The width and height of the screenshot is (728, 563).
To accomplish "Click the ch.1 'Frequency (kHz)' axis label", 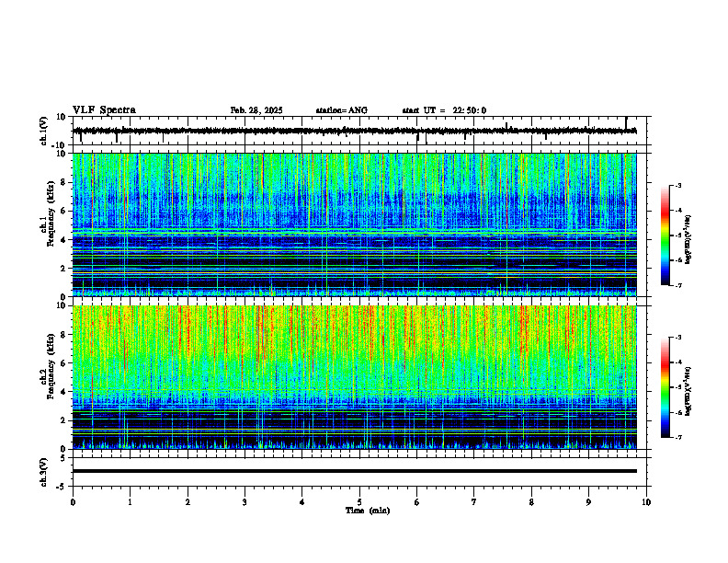I will (x=51, y=214).
